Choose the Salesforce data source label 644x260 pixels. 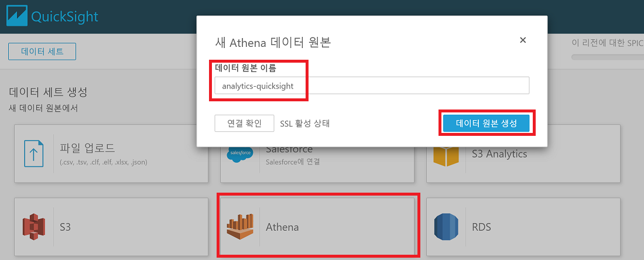click(289, 150)
